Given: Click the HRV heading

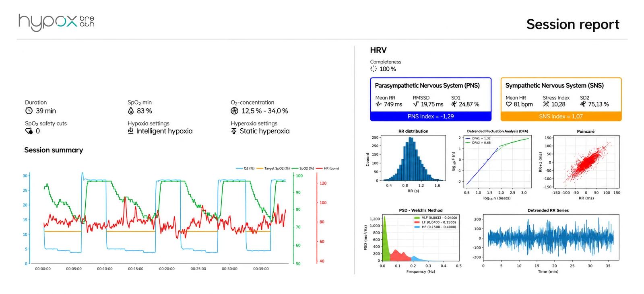Looking at the screenshot, I should (x=378, y=50).
